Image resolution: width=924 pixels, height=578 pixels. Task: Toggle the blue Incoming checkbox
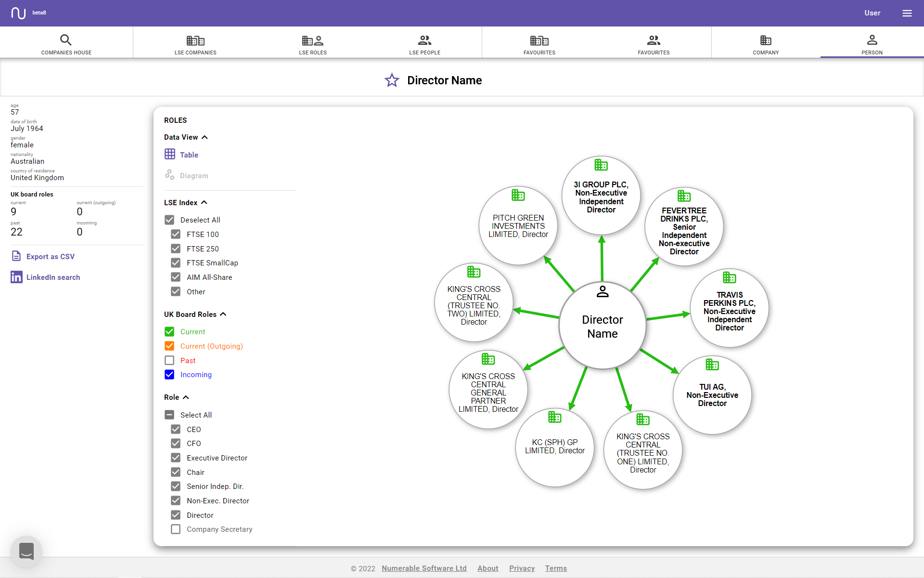point(169,374)
